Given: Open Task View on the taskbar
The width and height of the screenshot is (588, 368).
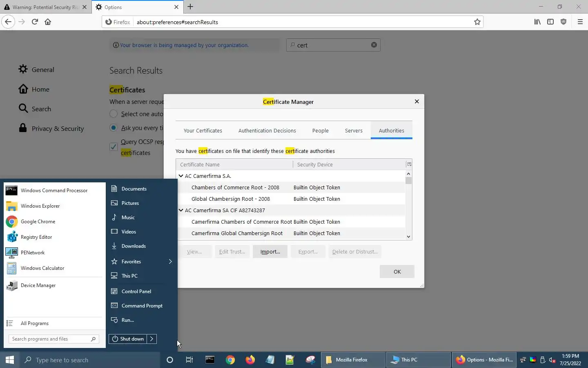Looking at the screenshot, I should pyautogui.click(x=189, y=360).
